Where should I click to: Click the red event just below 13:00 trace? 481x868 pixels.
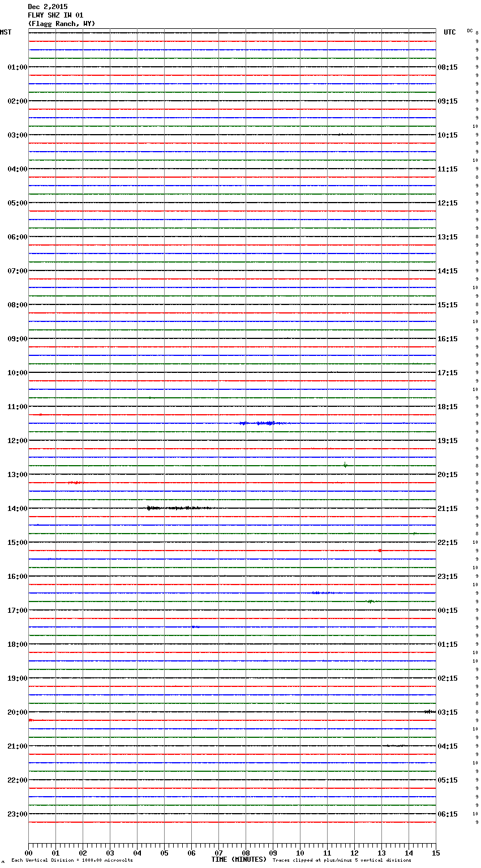pyautogui.click(x=75, y=483)
